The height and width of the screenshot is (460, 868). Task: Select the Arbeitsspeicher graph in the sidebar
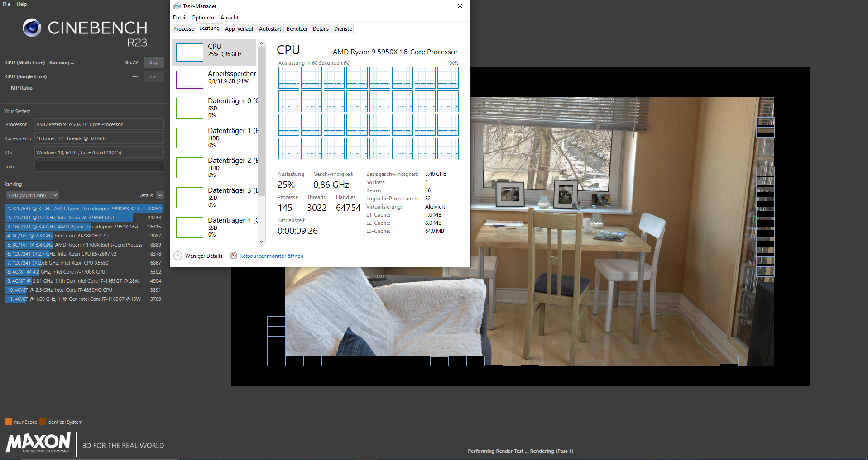(x=189, y=79)
